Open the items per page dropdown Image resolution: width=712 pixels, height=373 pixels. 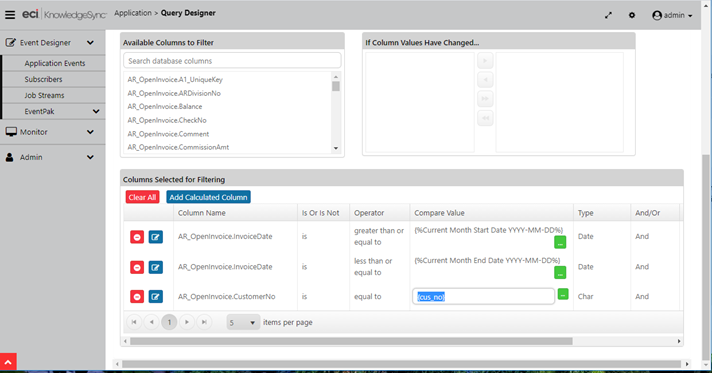243,323
